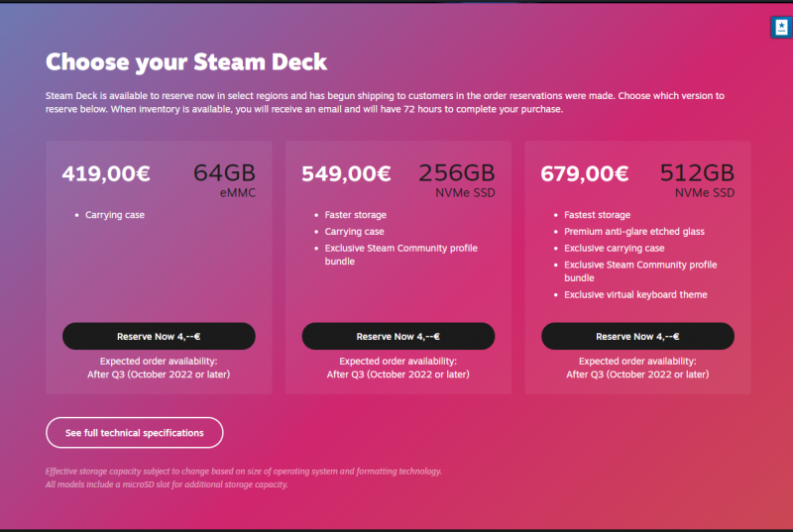This screenshot has width=793, height=532.
Task: Click Carrying case in the 64GB card
Action: [x=115, y=215]
